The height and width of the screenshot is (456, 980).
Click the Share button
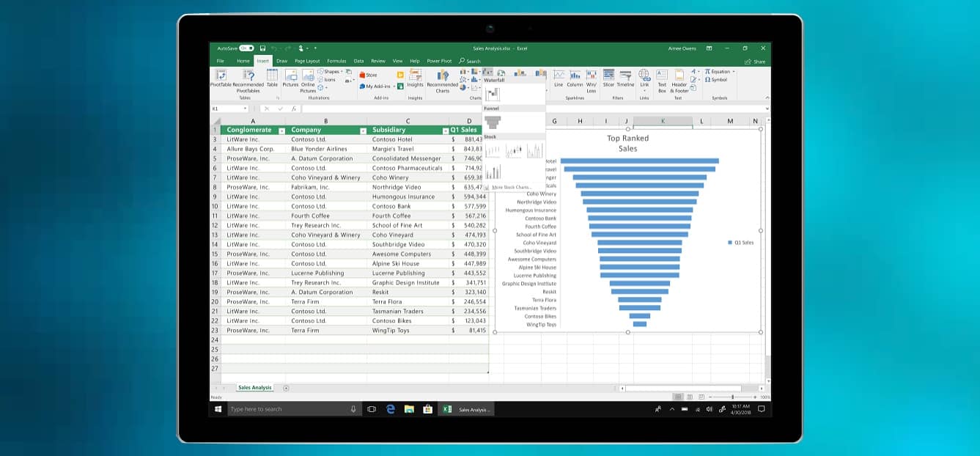click(x=755, y=62)
